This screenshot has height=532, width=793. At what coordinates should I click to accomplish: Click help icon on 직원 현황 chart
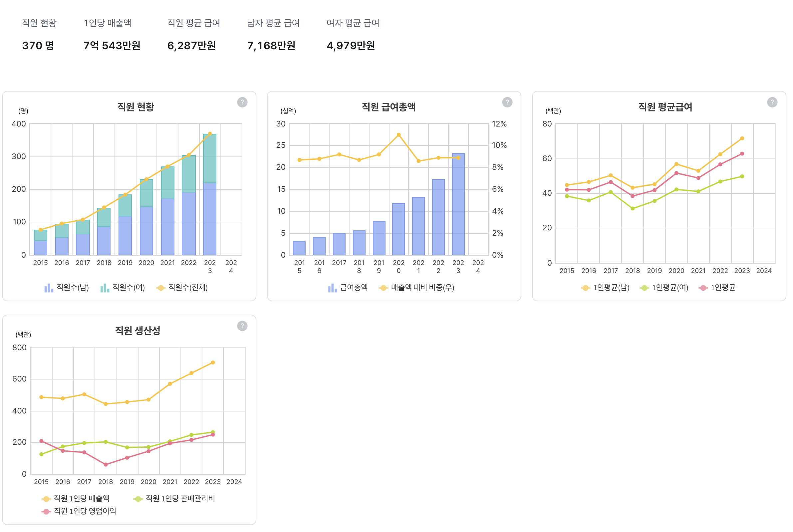point(242,102)
